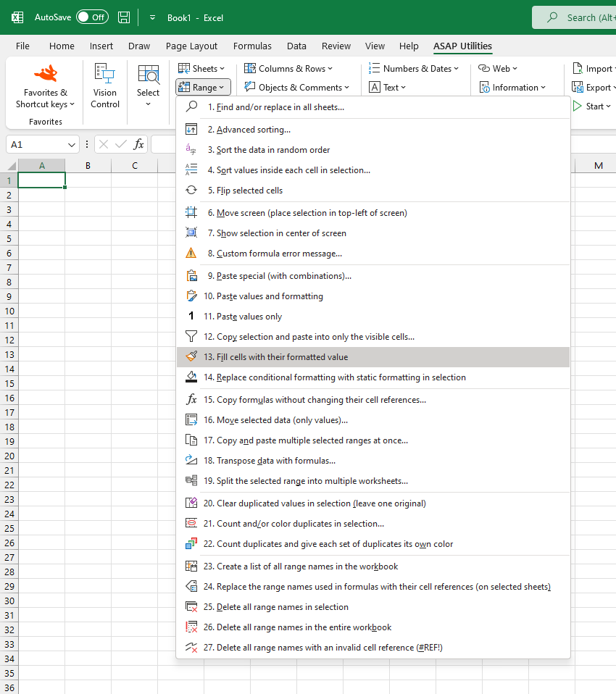
Task: Switch to the Data tab
Action: tap(296, 46)
